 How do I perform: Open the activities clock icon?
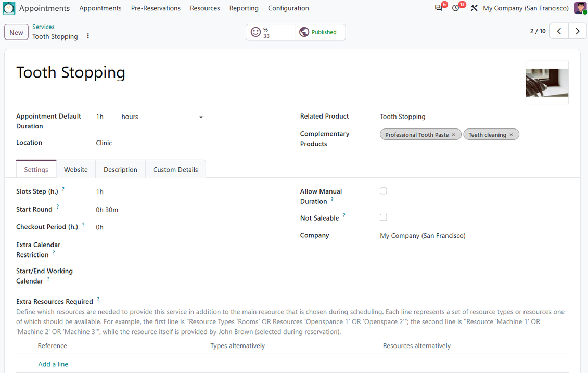(x=456, y=8)
